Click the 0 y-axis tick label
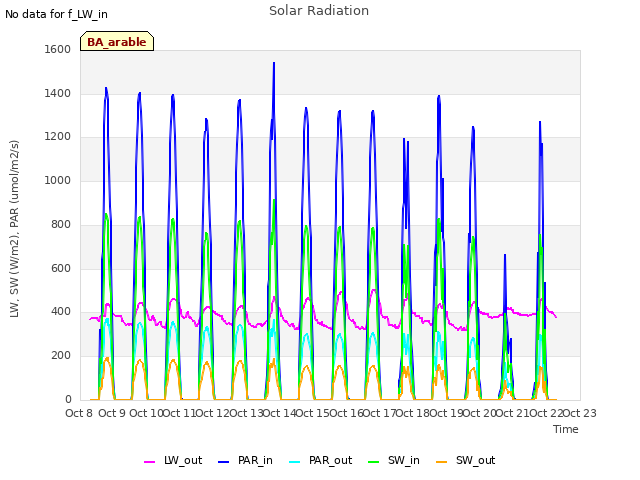 coord(68,400)
